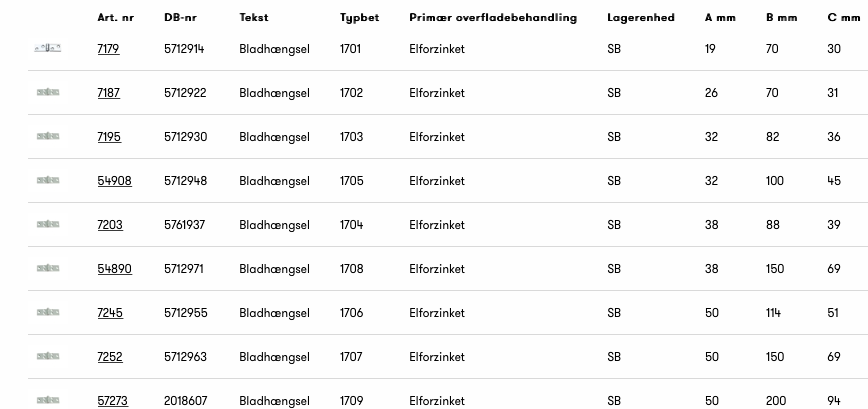
Task: Click the Art. nr column header
Action: click(115, 18)
